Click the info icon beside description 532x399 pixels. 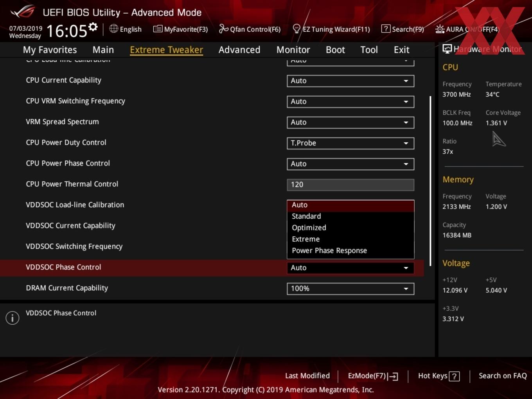click(13, 318)
